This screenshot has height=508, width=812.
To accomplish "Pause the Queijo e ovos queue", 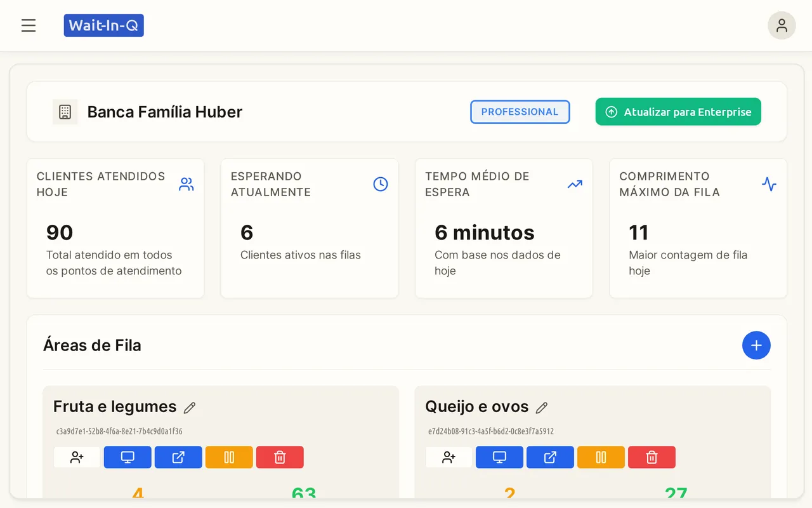I will pyautogui.click(x=601, y=457).
